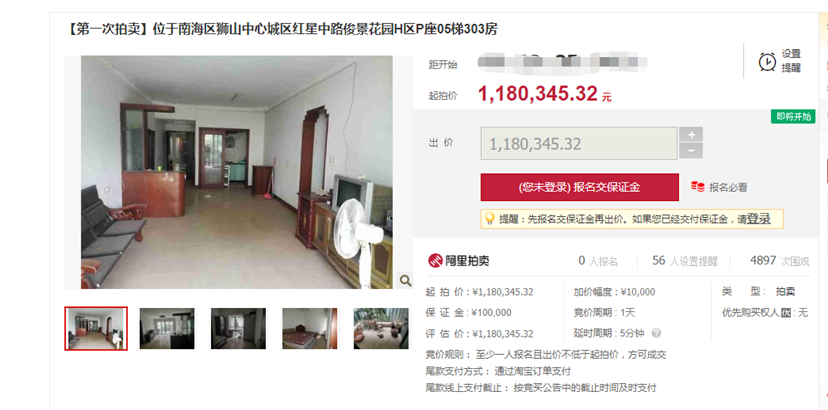Click the main living room photo

(x=237, y=172)
